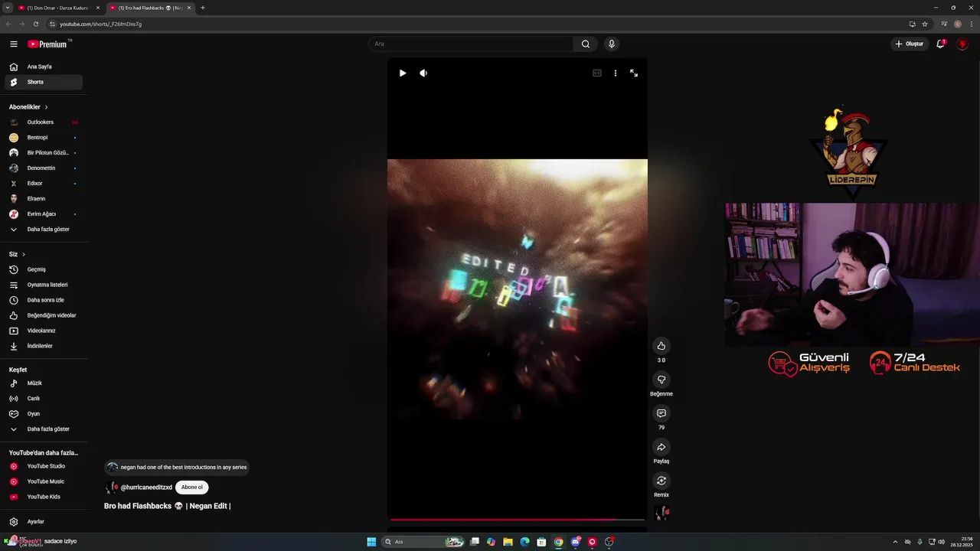Seek along the red progress bar

[x=517, y=520]
